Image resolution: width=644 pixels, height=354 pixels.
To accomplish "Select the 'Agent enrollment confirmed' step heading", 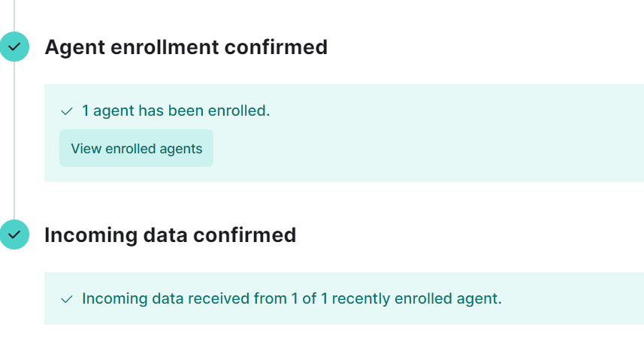I will [186, 47].
